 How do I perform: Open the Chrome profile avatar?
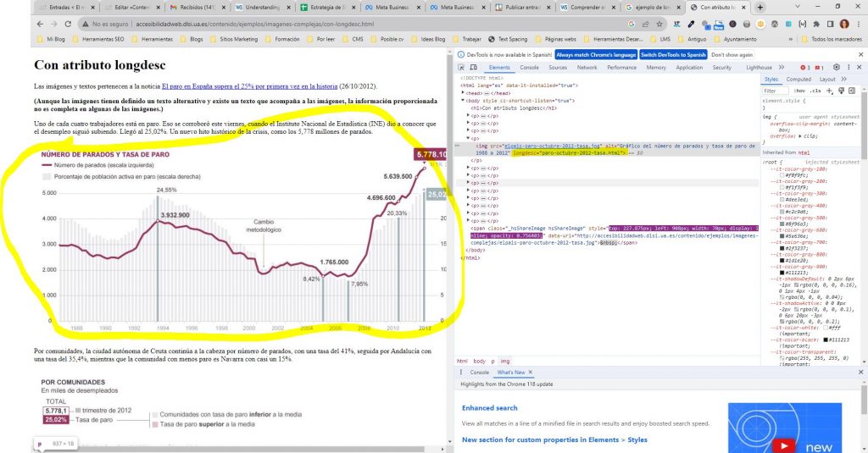pyautogui.click(x=844, y=24)
